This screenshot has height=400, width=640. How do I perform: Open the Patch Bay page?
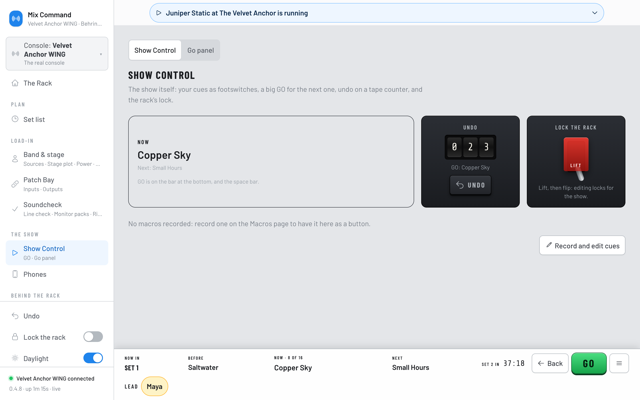pos(57,184)
